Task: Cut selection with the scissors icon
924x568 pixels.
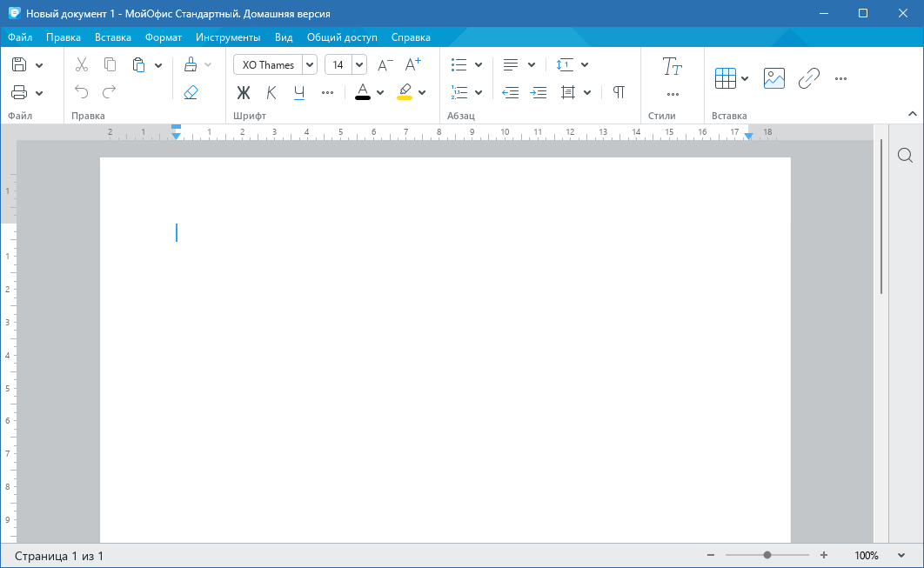Action: coord(82,65)
